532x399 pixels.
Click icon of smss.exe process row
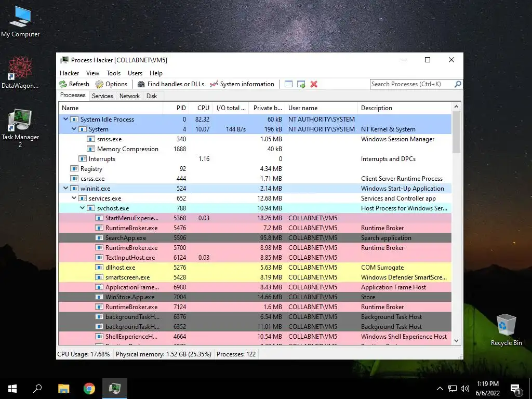coord(90,139)
